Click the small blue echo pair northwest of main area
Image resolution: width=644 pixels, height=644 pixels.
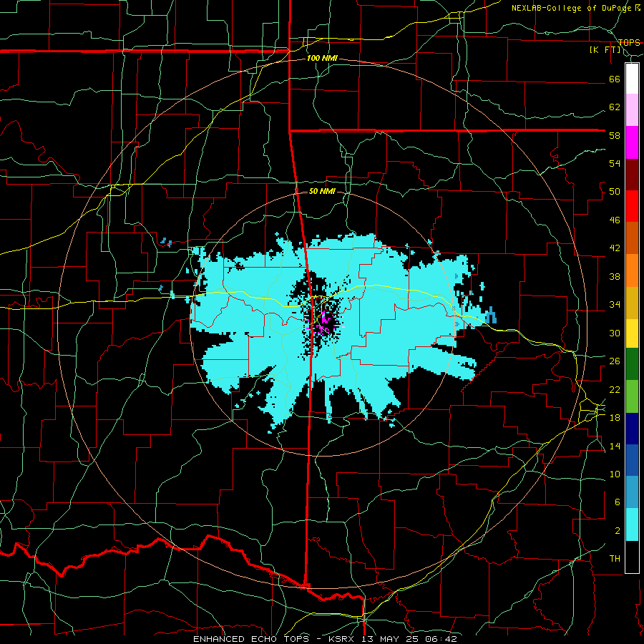[x=166, y=242]
